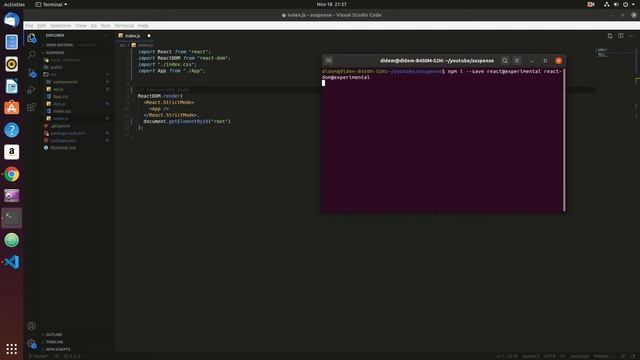Open the Selection menu
640x360 pixels.
click(60, 25)
